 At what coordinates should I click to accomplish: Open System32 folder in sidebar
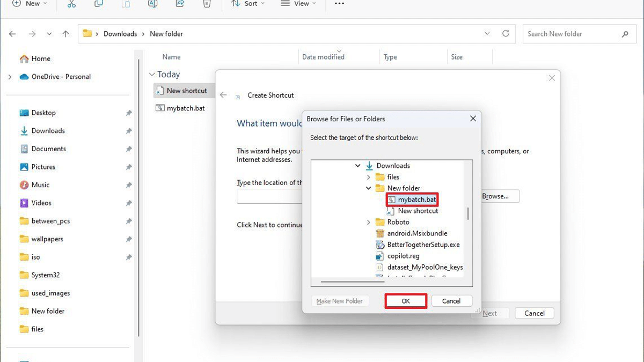[39, 275]
